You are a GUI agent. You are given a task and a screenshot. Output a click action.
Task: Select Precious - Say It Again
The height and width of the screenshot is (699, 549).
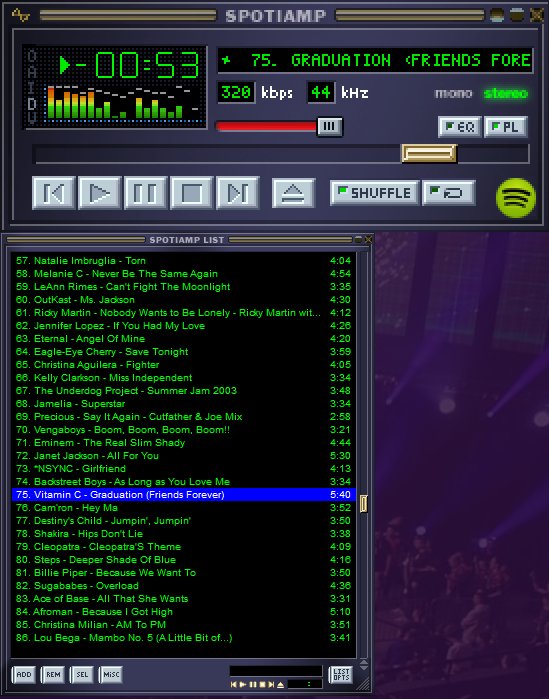pos(184,416)
